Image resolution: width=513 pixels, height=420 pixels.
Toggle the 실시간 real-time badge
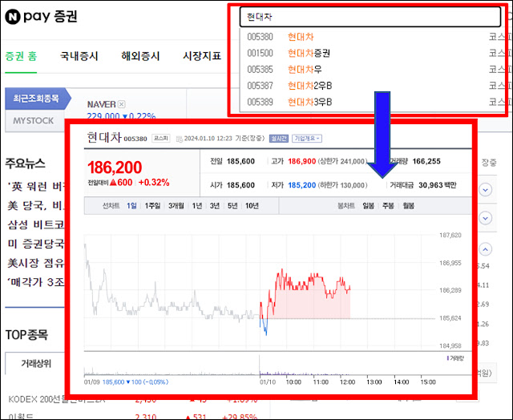(278, 139)
